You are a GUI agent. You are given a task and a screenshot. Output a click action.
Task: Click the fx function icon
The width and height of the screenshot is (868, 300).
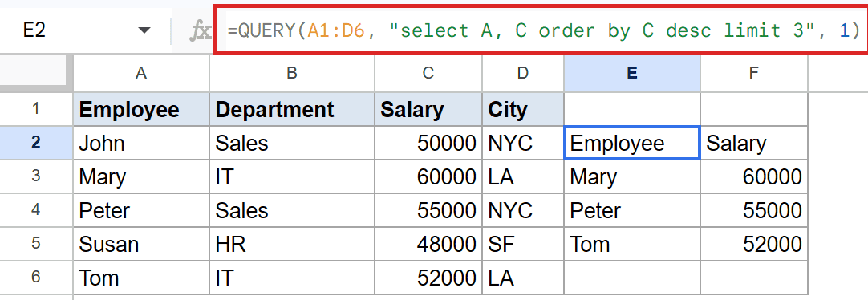pyautogui.click(x=200, y=31)
